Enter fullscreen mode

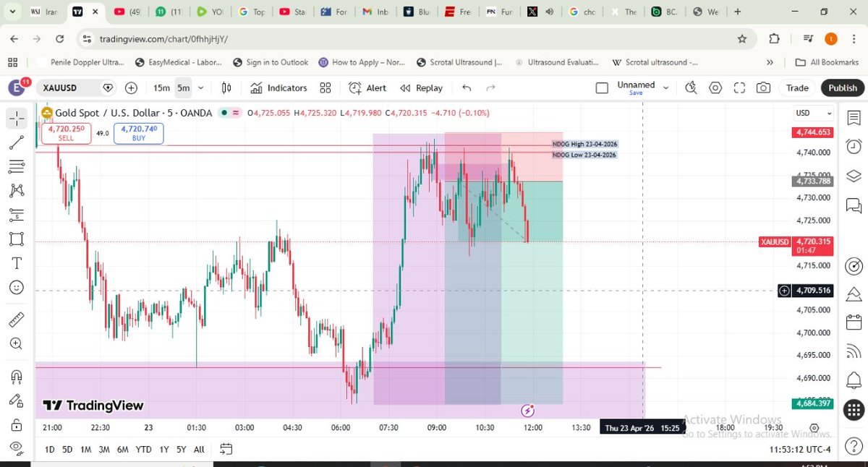(x=739, y=88)
